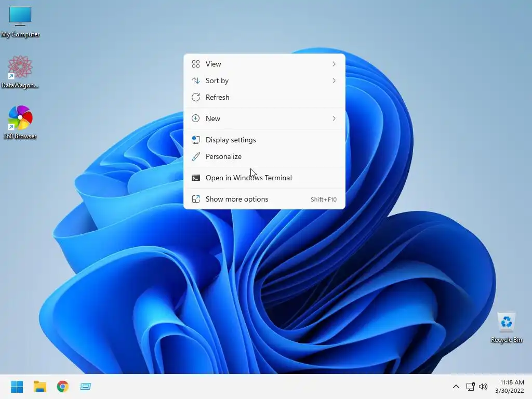Click the terminal icon in context menu
Image resolution: width=532 pixels, height=399 pixels.
(196, 178)
